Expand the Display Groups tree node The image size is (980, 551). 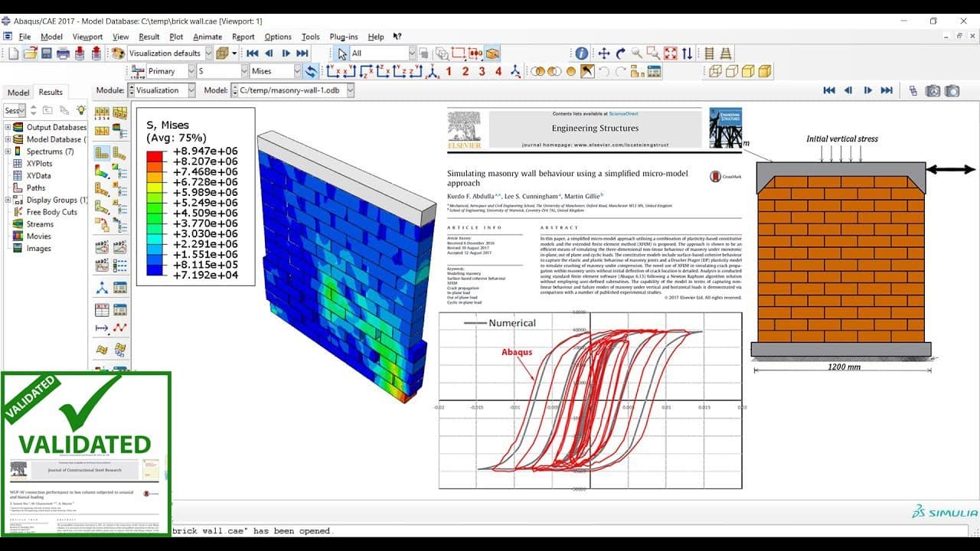(8, 200)
